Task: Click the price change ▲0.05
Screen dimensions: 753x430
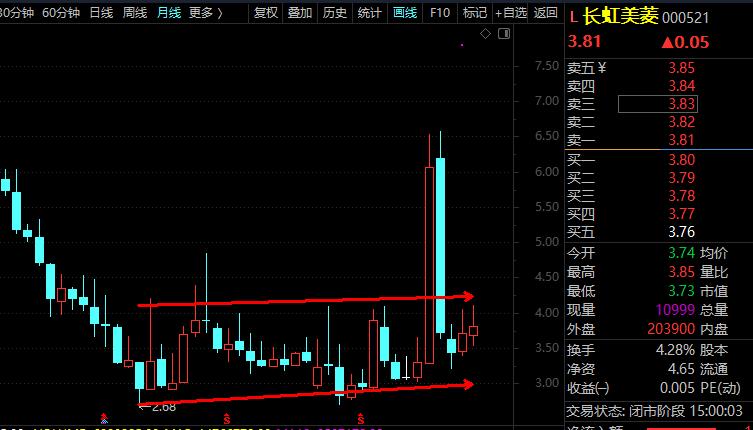Action: [x=685, y=42]
